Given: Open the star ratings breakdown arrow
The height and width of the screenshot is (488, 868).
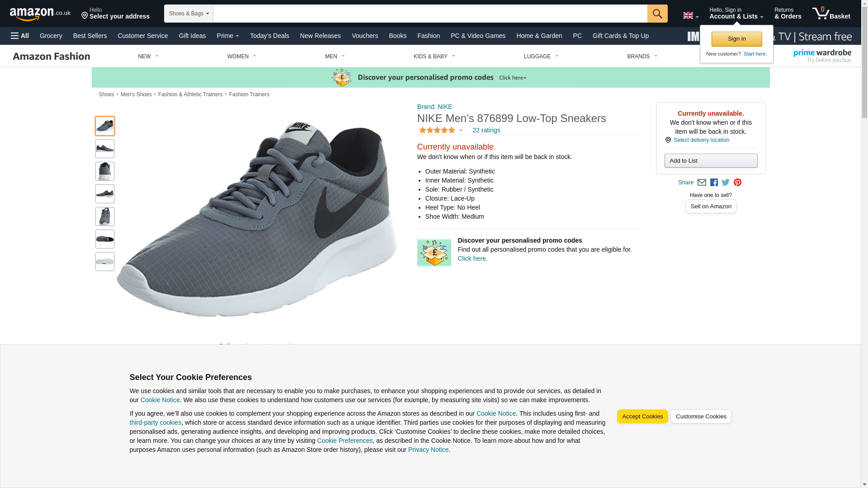Looking at the screenshot, I should point(461,131).
